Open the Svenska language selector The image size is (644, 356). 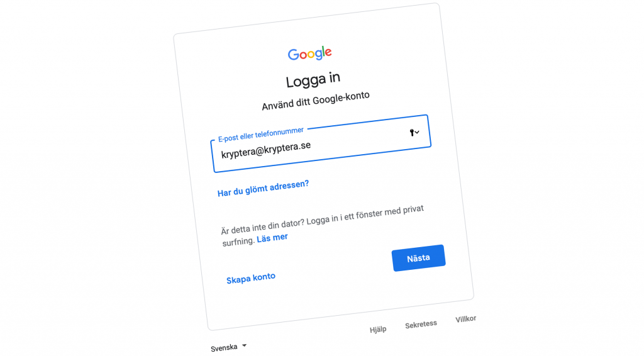pos(225,348)
